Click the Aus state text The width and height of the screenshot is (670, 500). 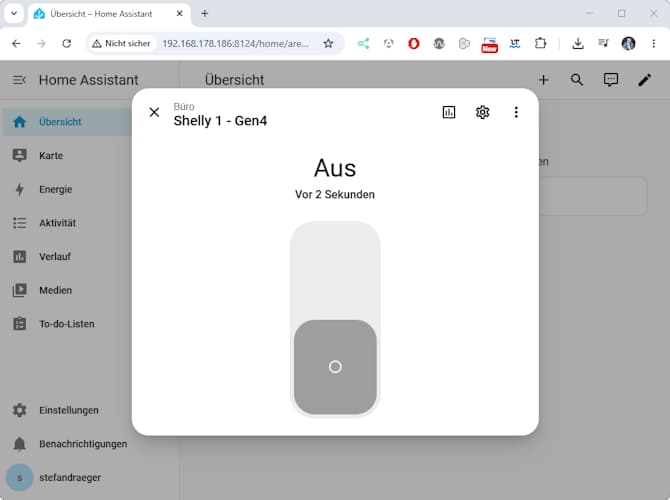pyautogui.click(x=335, y=168)
